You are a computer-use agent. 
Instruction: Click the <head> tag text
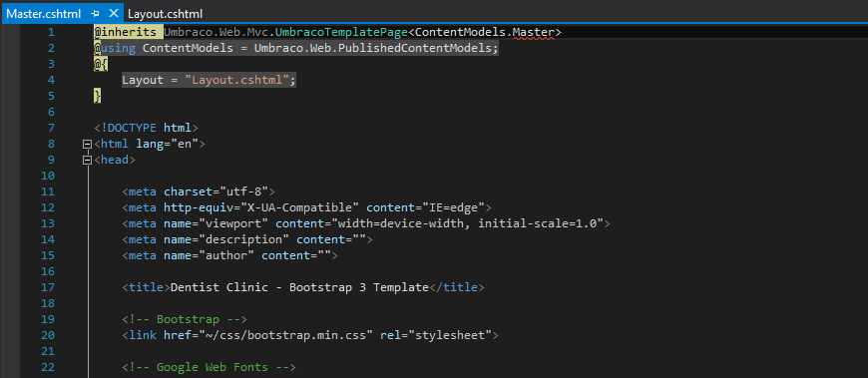(115, 160)
